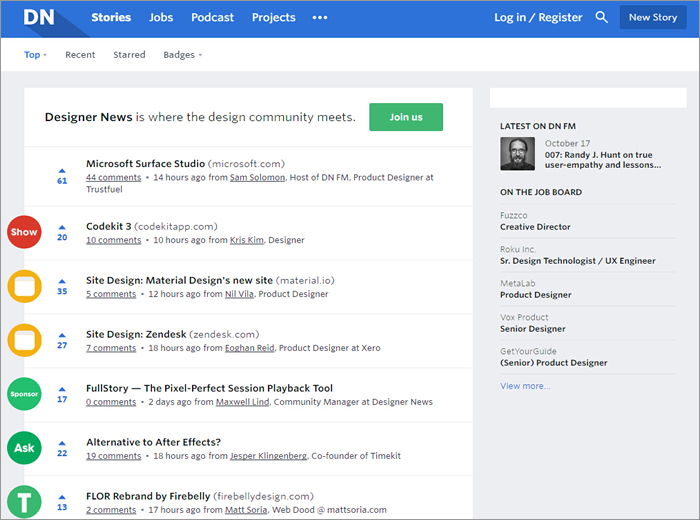Follow the View more jobs link
This screenshot has height=520, width=700.
[525, 386]
